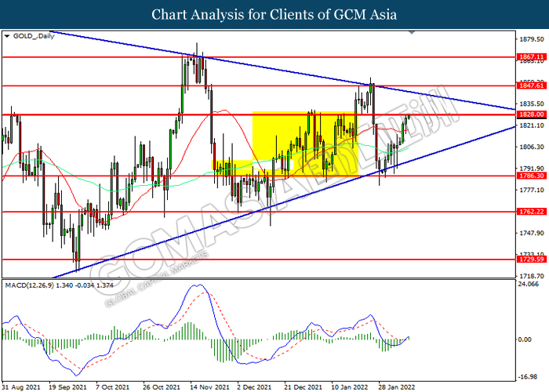Viewport: 549px width, 392px height.
Task: Click the 1821.10 price axis value
Action: coord(532,125)
